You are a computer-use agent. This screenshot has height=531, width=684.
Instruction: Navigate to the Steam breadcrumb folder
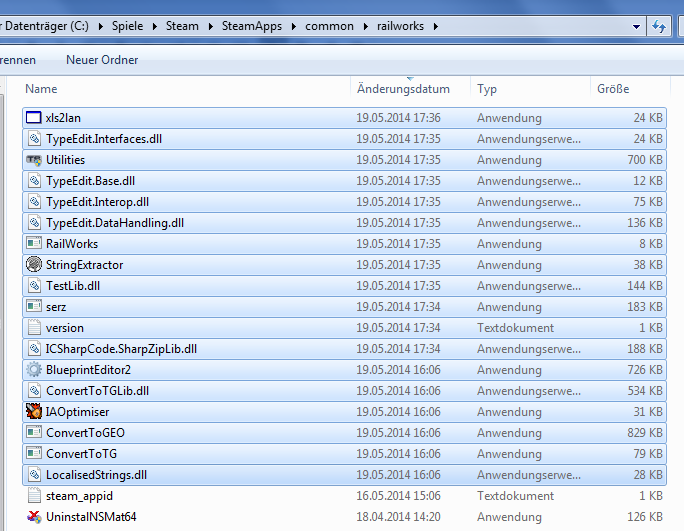click(x=182, y=26)
